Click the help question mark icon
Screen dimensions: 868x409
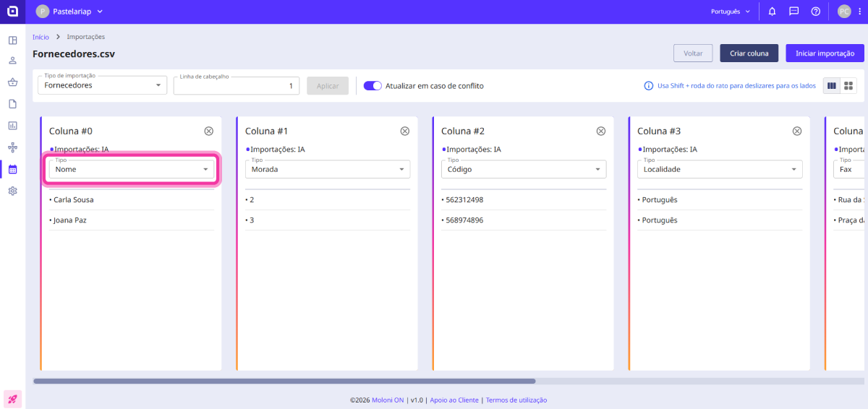pyautogui.click(x=815, y=12)
